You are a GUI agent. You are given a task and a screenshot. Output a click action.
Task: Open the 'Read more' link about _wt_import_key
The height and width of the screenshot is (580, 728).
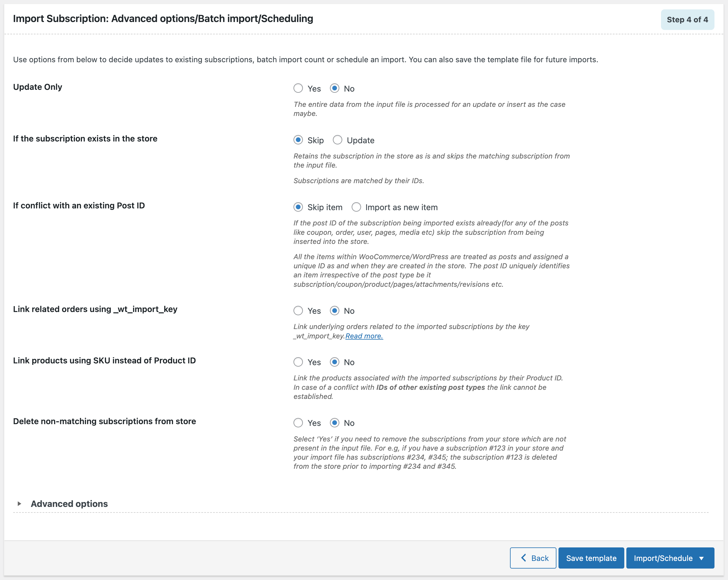click(364, 336)
